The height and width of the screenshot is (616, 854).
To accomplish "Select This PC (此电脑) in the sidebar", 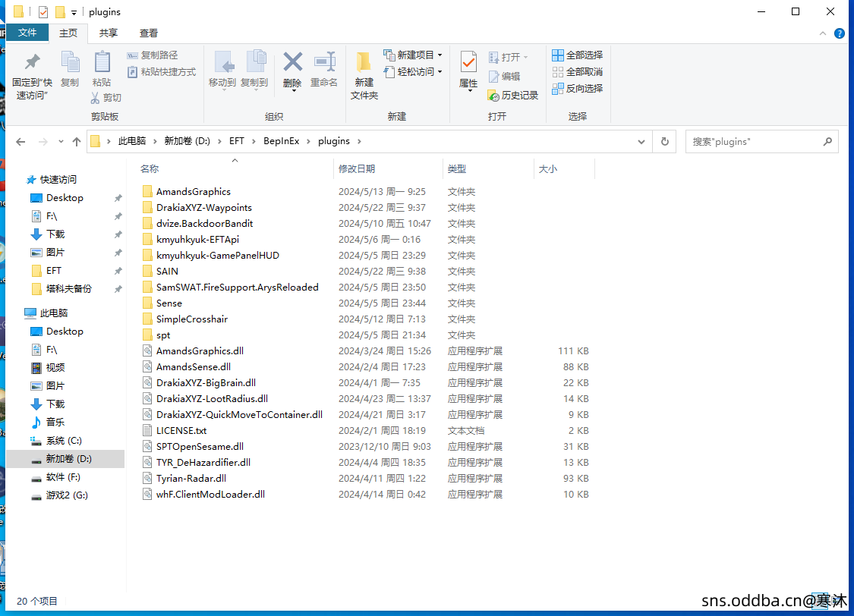I will pyautogui.click(x=54, y=313).
